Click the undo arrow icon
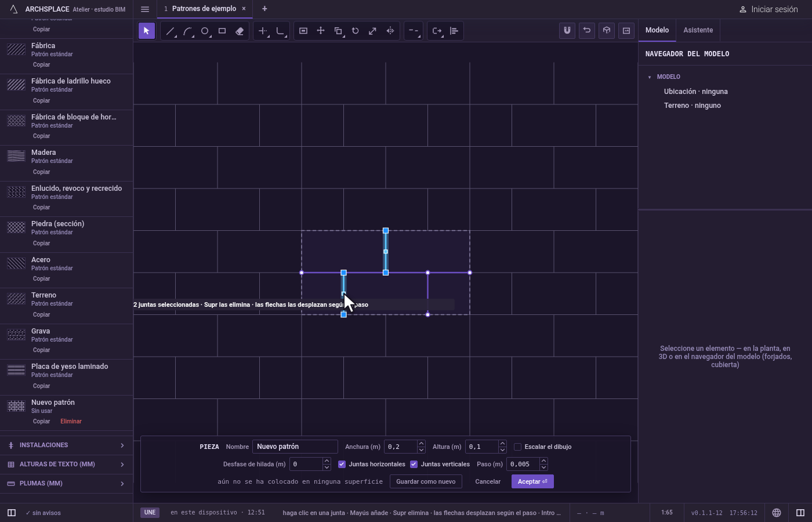Image resolution: width=812 pixels, height=522 pixels. click(x=587, y=31)
